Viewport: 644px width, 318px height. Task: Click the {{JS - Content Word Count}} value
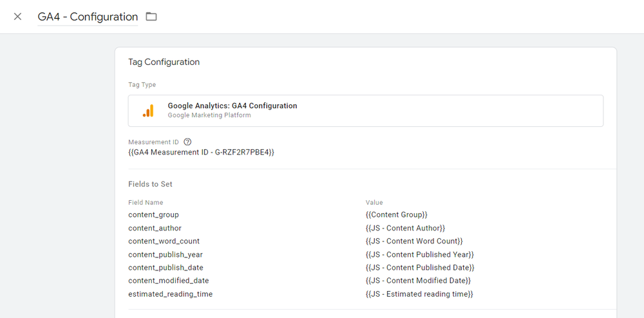pos(414,241)
